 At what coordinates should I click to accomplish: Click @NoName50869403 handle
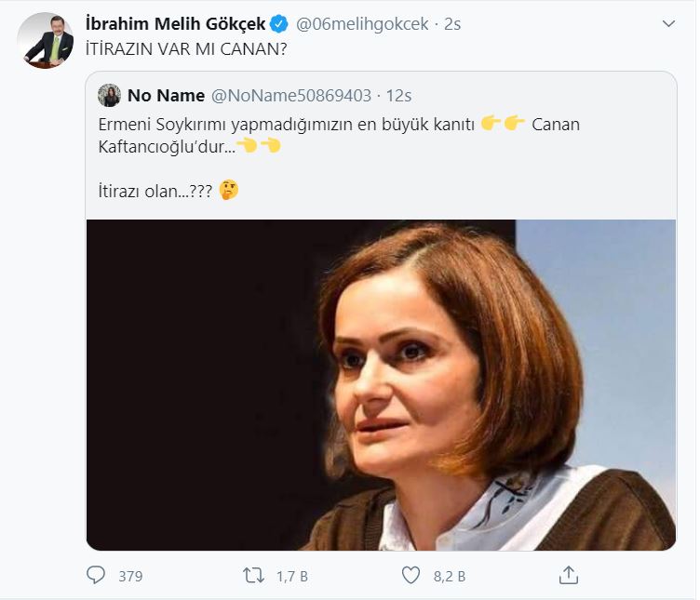point(292,96)
